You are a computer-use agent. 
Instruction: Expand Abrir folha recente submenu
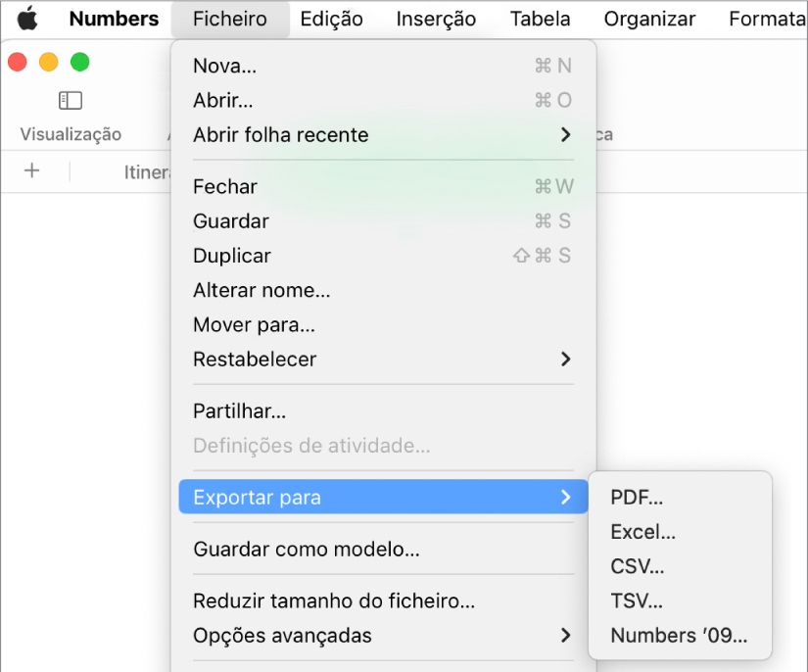pos(383,135)
